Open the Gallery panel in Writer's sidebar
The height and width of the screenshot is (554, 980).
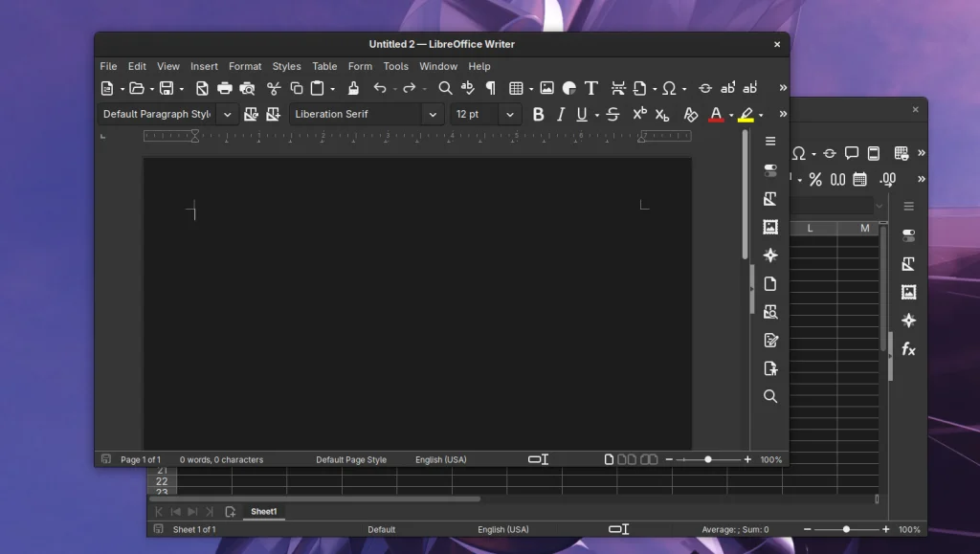[x=770, y=227]
